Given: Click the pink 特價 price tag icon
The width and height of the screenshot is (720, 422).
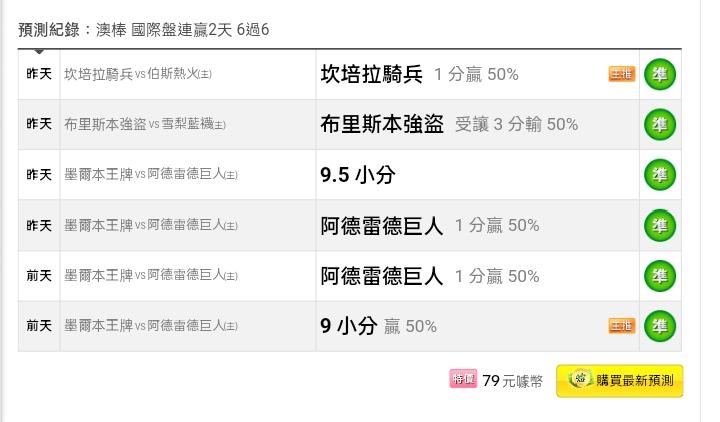Looking at the screenshot, I should coord(463,379).
